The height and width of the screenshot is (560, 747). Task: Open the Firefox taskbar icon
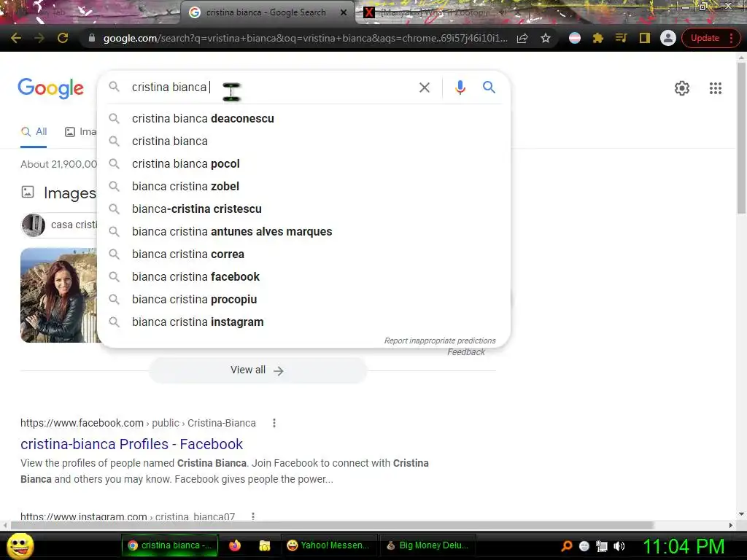(x=235, y=545)
